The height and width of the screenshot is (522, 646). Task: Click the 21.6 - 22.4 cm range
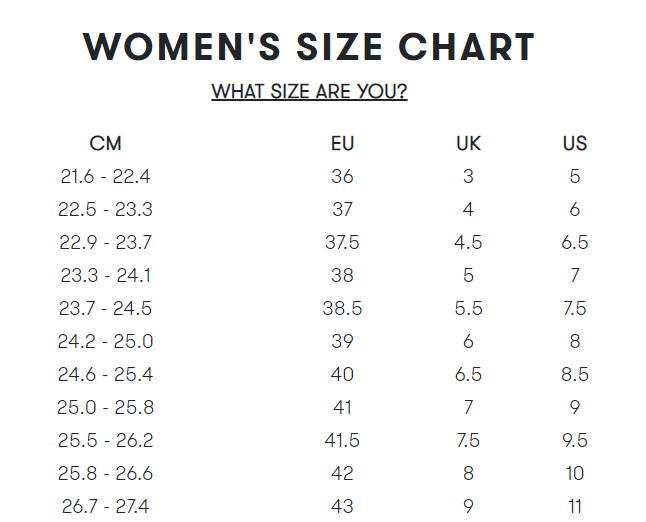[105, 176]
